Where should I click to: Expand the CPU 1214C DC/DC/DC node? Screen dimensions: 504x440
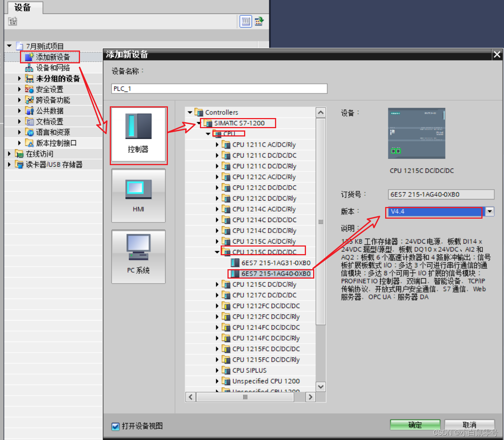217,220
